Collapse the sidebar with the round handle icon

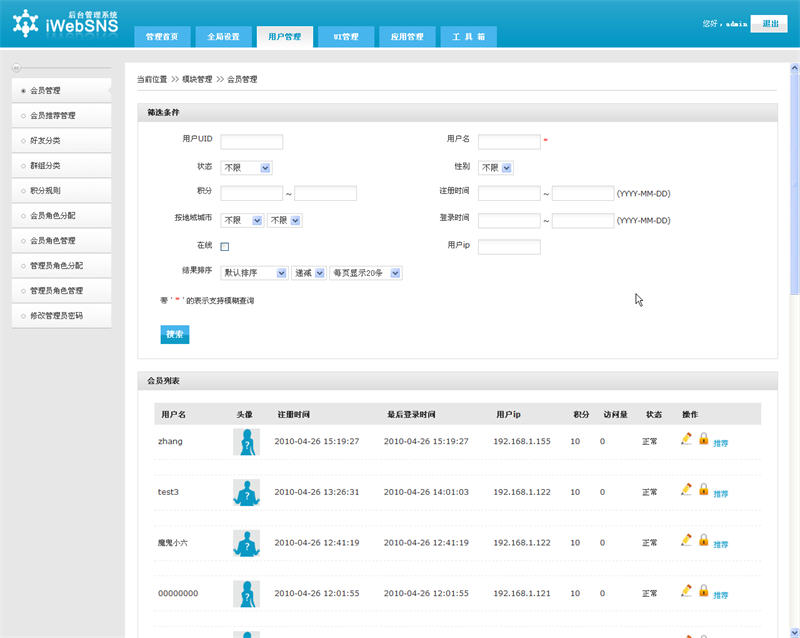pos(16,67)
